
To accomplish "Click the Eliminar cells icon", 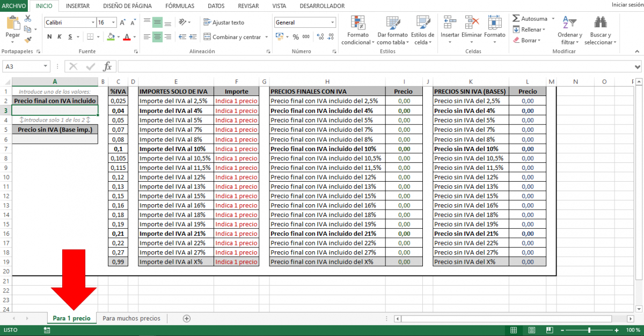I will coord(472,23).
